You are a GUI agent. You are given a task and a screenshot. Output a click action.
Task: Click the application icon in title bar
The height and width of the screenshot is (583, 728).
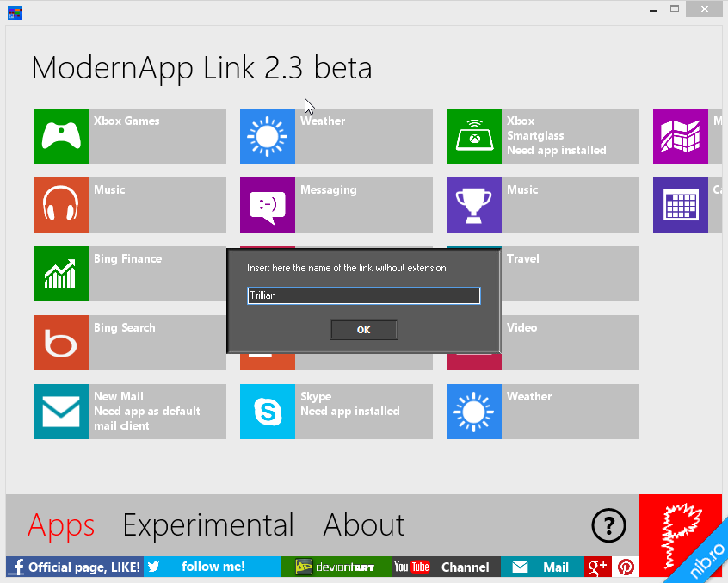click(x=15, y=13)
